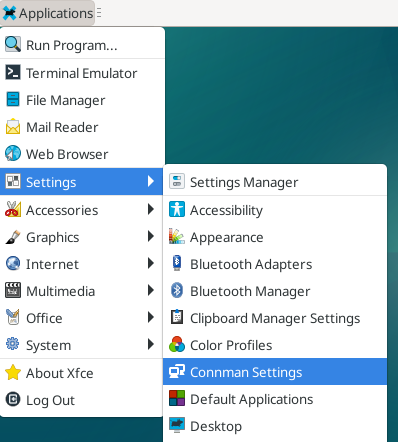
Task: Open Desktop settings entry text
Action: [x=216, y=426]
